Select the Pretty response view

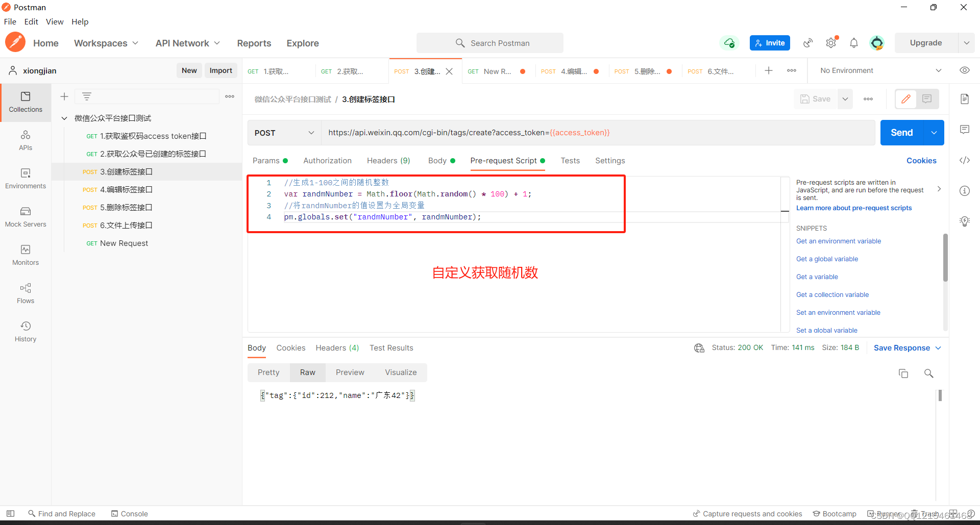[268, 372]
